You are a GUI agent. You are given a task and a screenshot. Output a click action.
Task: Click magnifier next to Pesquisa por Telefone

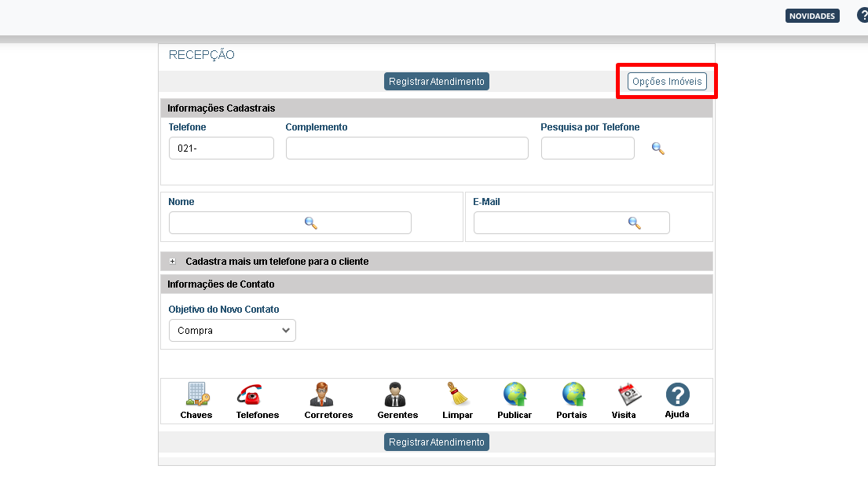tap(658, 148)
